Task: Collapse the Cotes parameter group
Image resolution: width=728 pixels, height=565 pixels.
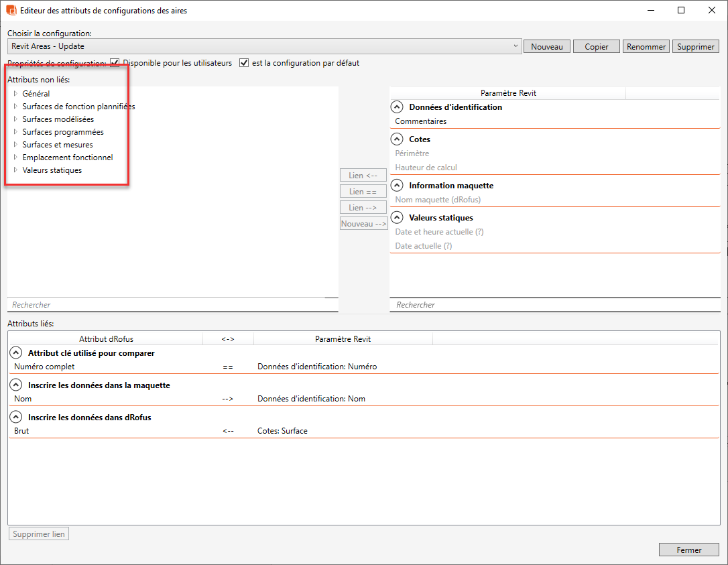Action: point(397,139)
